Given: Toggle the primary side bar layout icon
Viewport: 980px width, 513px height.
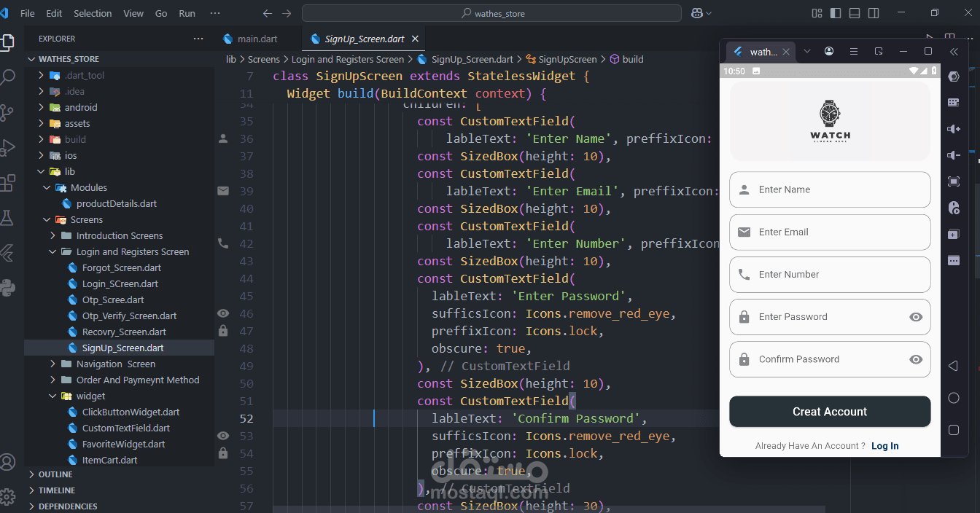Looking at the screenshot, I should click(x=836, y=13).
